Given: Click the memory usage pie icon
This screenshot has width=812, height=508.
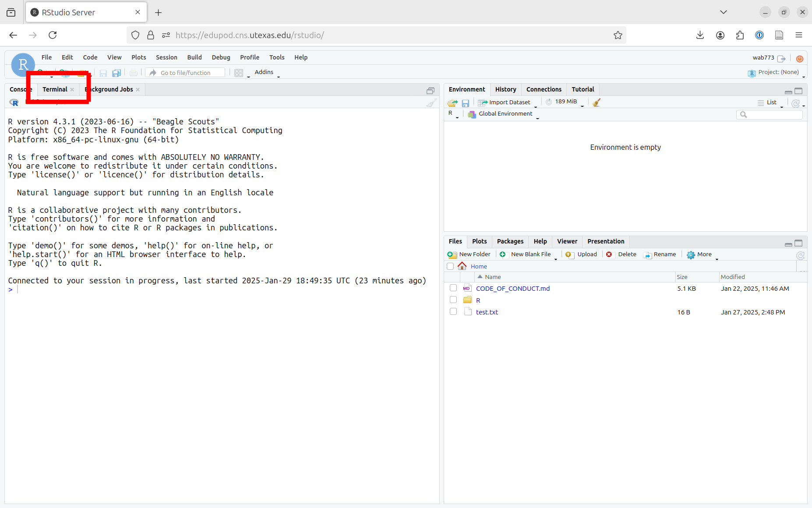Looking at the screenshot, I should point(548,102).
